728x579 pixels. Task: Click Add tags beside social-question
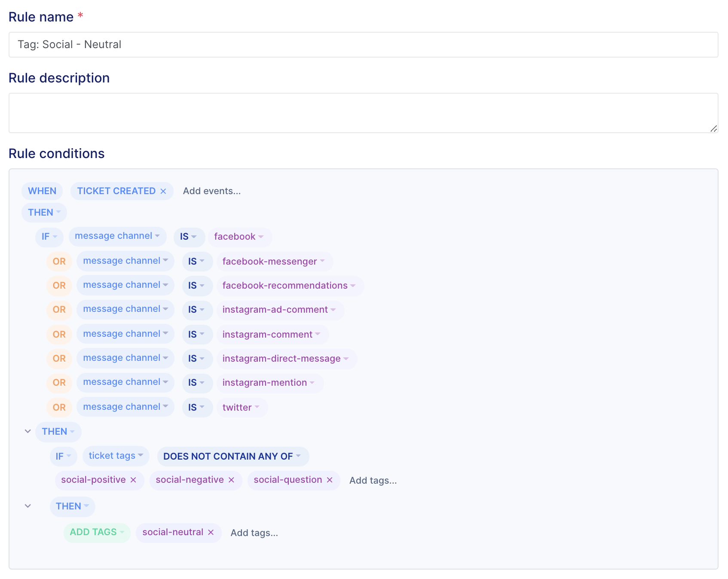tap(373, 480)
